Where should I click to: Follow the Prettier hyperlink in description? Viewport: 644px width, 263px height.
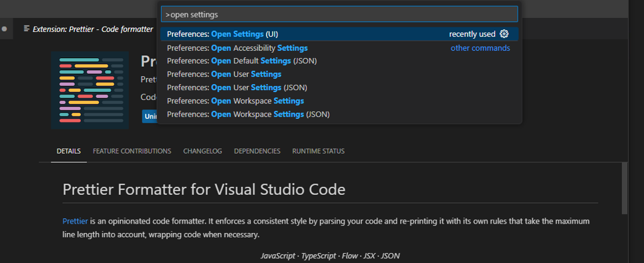pyautogui.click(x=75, y=221)
